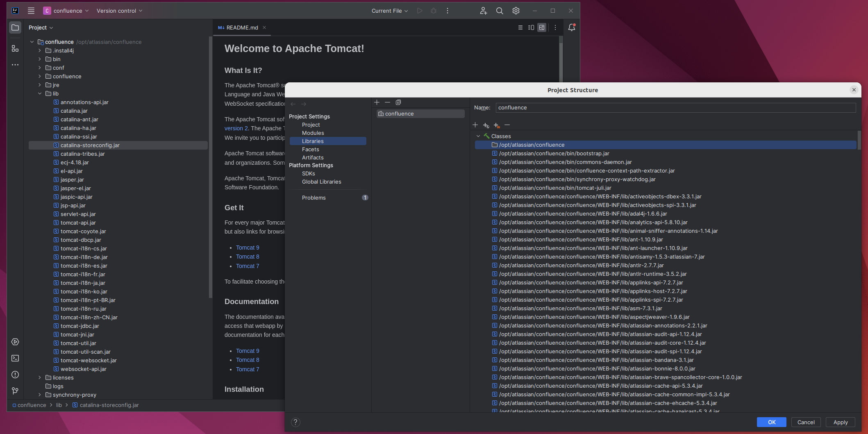868x434 pixels.
Task: Add excluded root icon
Action: [x=497, y=125]
